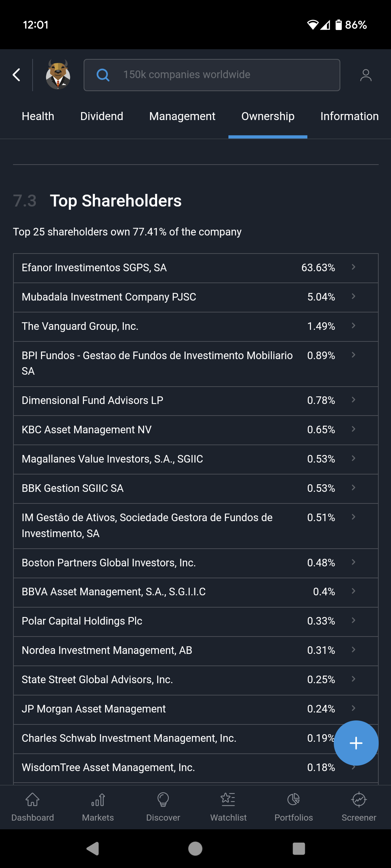Viewport: 391px width, 868px height.
Task: Switch to the Management tab
Action: point(182,116)
